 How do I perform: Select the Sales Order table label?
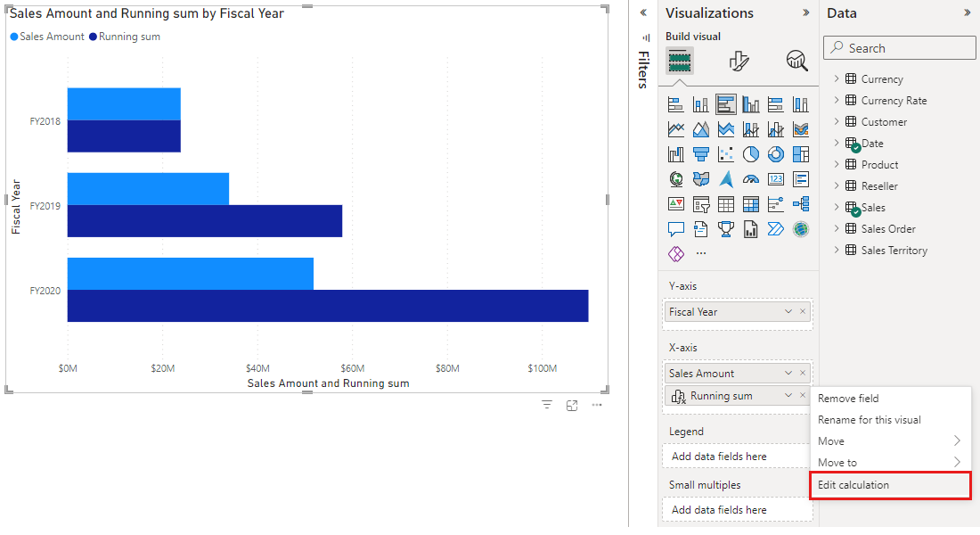888,229
